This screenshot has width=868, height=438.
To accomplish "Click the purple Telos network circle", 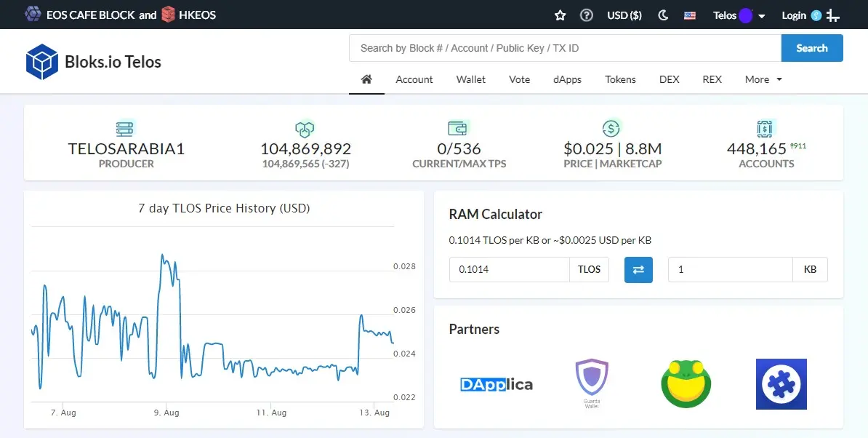I will [x=746, y=15].
